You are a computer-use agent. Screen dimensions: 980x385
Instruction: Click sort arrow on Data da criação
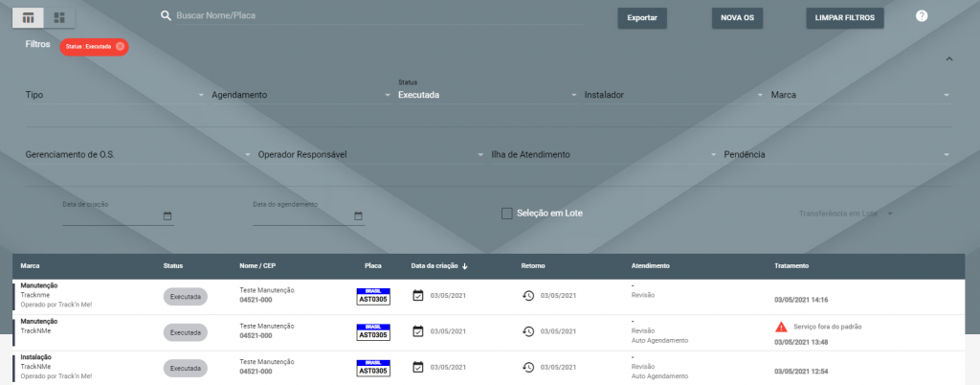coord(465,265)
